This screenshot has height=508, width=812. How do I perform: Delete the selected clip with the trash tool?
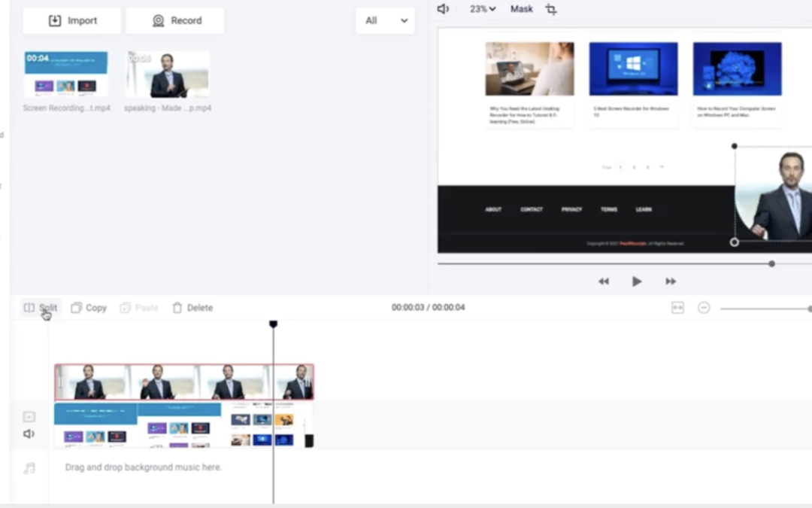point(192,307)
